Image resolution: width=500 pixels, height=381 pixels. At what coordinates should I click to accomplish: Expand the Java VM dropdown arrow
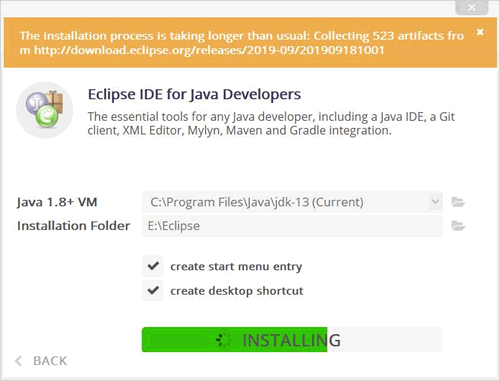(x=435, y=202)
